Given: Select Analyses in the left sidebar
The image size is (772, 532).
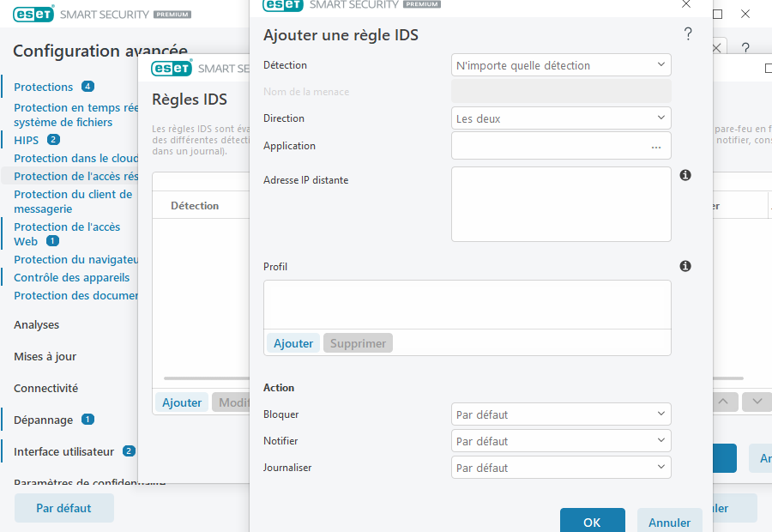Looking at the screenshot, I should (x=38, y=324).
